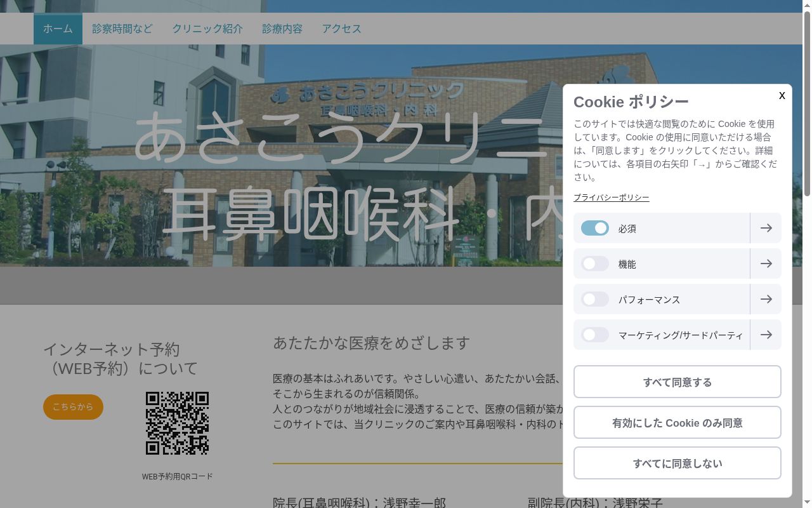Open クリニック紹介 menu item
The image size is (812, 508).
tap(207, 29)
